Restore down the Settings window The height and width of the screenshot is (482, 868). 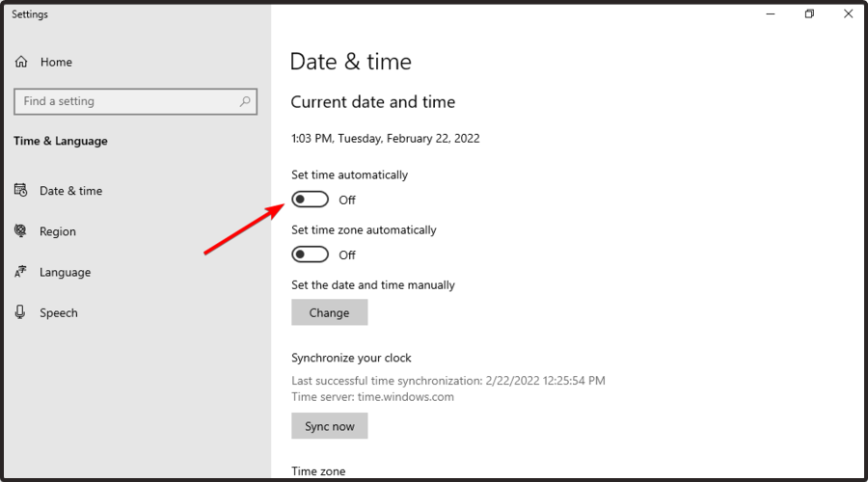[810, 13]
